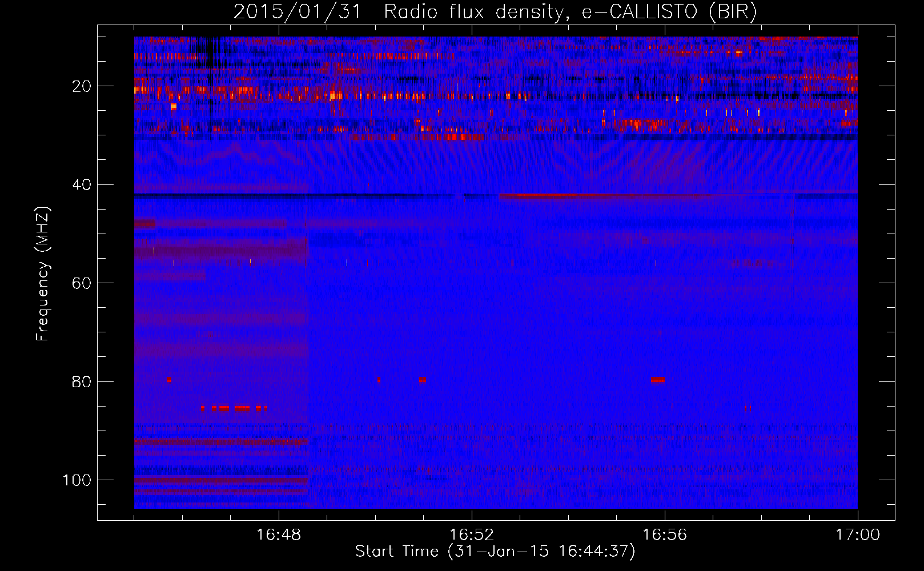Viewport: 924px width, 571px height.
Task: Click the 16:52 time tick label
Action: 472,534
